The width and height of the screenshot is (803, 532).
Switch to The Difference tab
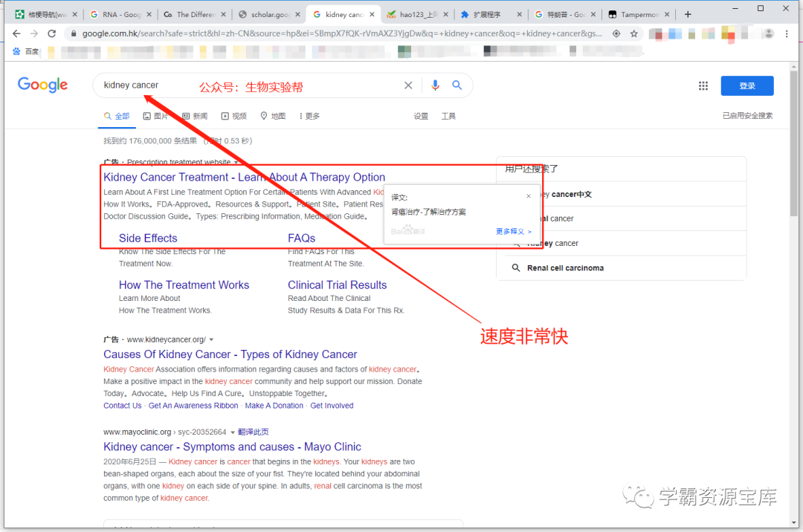coord(195,14)
